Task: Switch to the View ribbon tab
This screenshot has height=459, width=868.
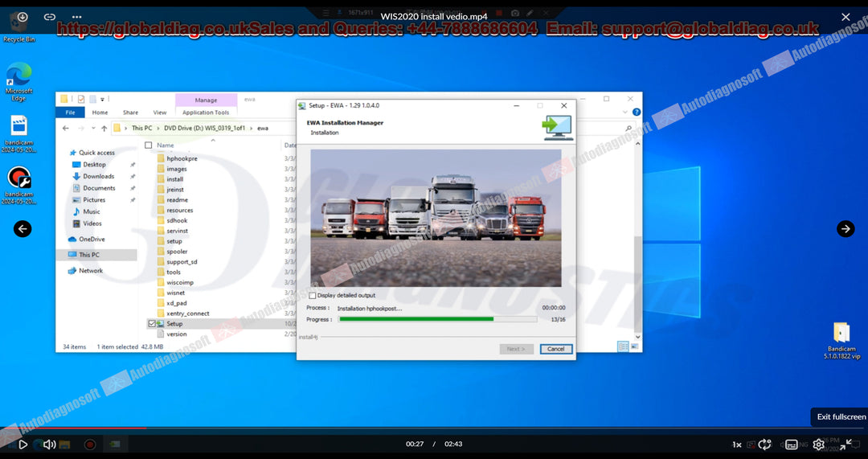Action: point(159,113)
